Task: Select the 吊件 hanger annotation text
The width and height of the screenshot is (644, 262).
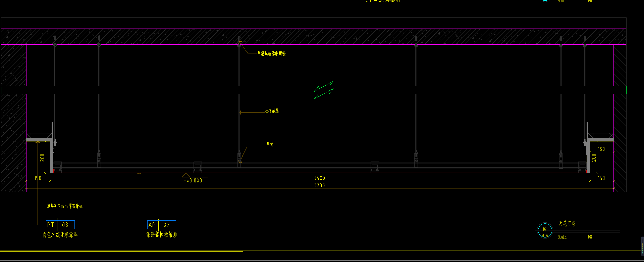Action: (270, 144)
